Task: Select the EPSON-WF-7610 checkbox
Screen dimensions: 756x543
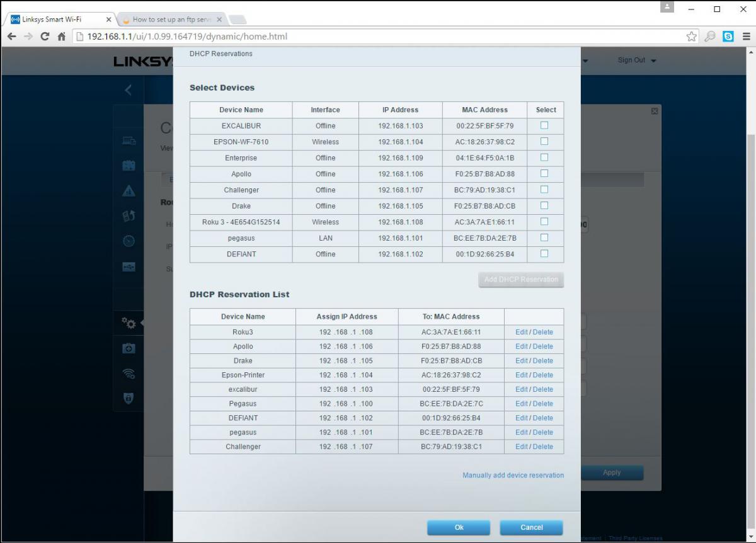Action: click(544, 141)
